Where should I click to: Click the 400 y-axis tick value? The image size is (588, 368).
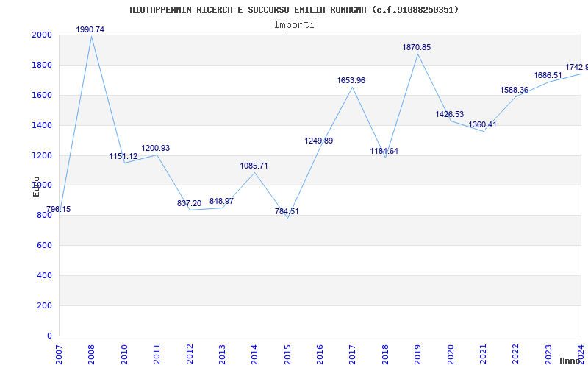click(x=44, y=275)
